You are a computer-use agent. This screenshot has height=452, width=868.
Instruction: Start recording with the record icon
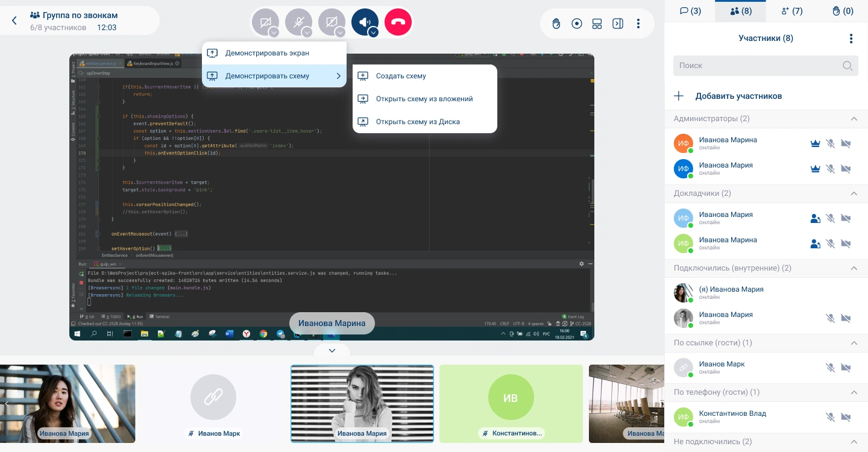point(577,24)
